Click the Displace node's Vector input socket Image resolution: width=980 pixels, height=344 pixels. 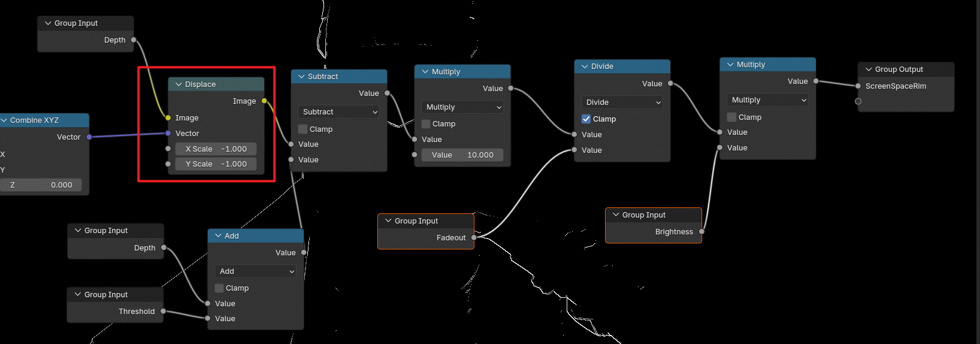(x=168, y=133)
